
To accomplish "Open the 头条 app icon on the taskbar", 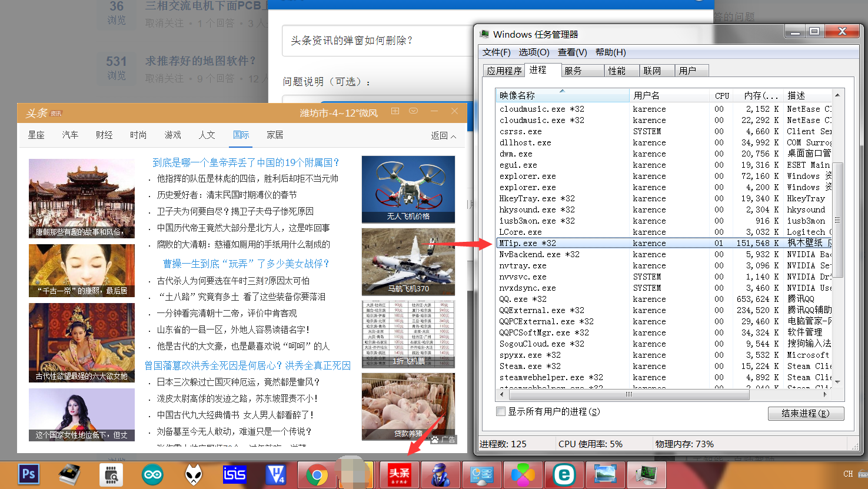I will [400, 474].
